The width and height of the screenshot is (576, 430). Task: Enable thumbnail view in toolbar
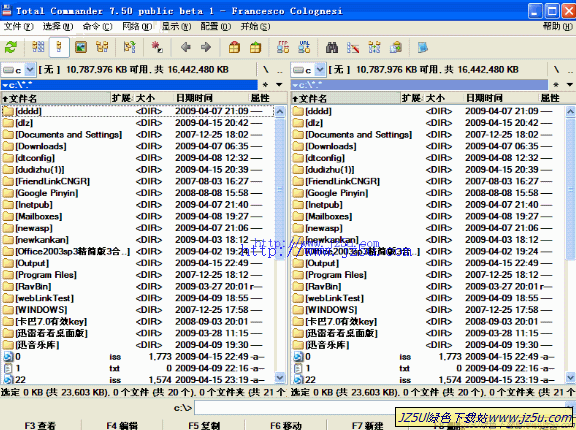coord(81,47)
